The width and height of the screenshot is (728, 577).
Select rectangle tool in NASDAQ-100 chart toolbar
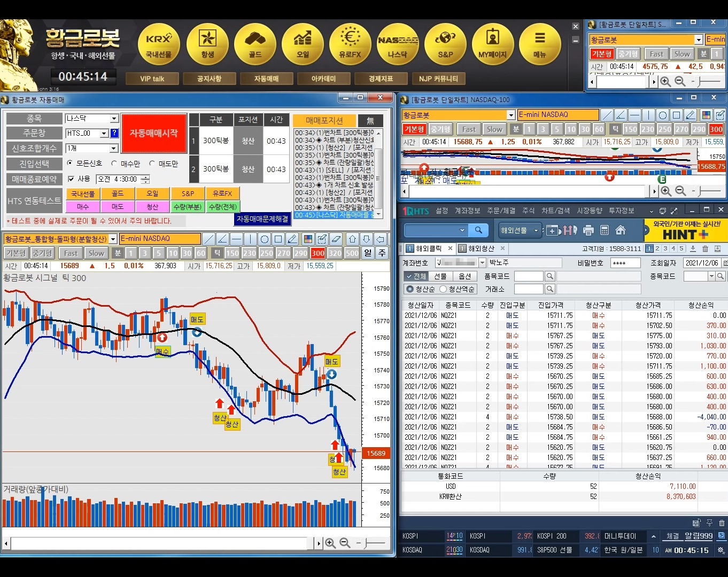coord(677,115)
